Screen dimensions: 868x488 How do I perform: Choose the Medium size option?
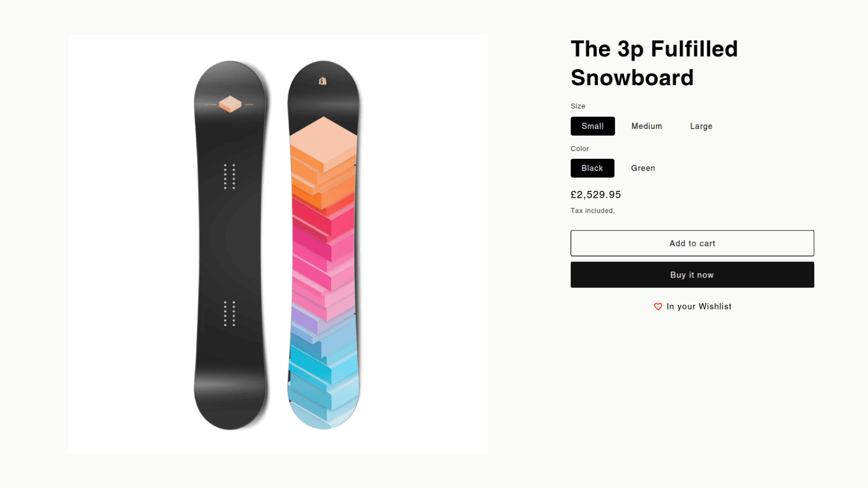point(647,126)
